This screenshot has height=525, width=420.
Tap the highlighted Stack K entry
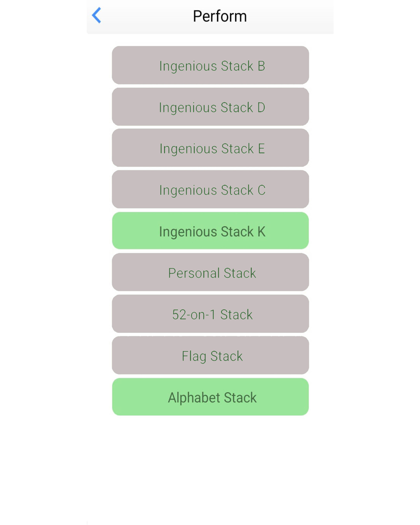(210, 231)
